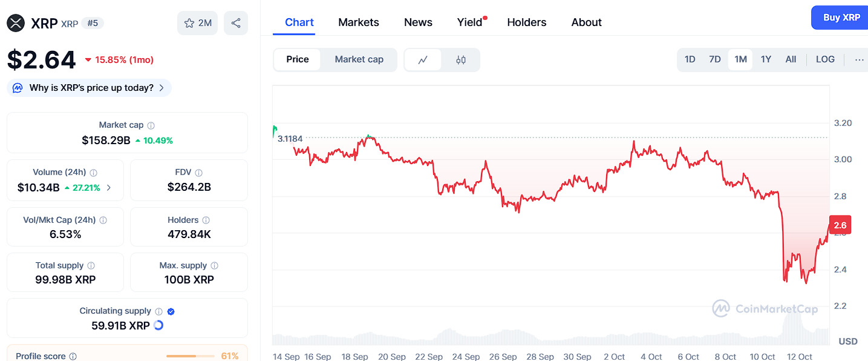This screenshot has height=361, width=868.
Task: Click circulating supply verified badge
Action: click(171, 311)
